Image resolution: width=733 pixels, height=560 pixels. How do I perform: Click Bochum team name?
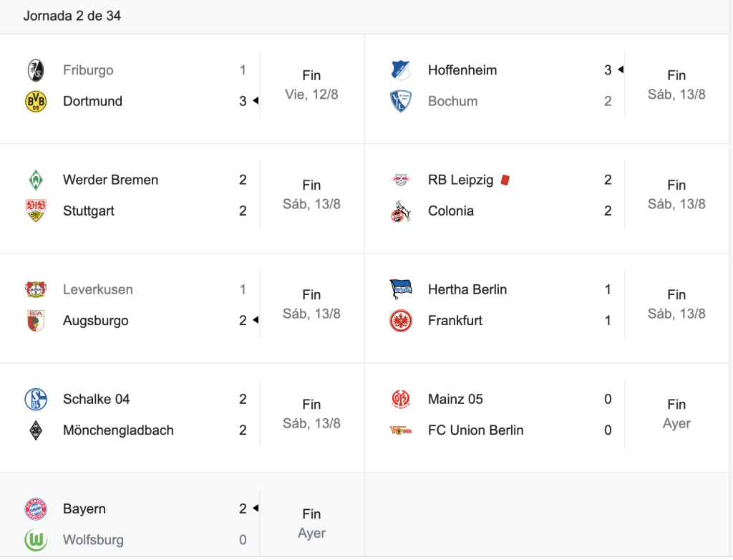click(x=452, y=101)
